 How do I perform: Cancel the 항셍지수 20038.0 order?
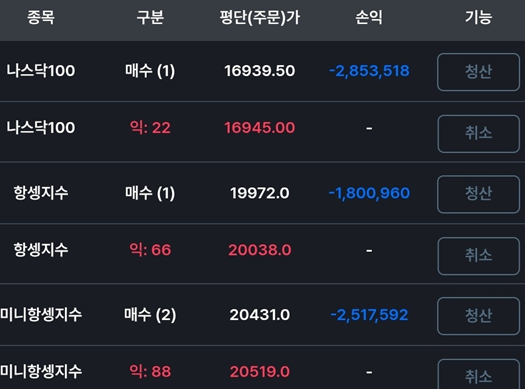[478, 256]
